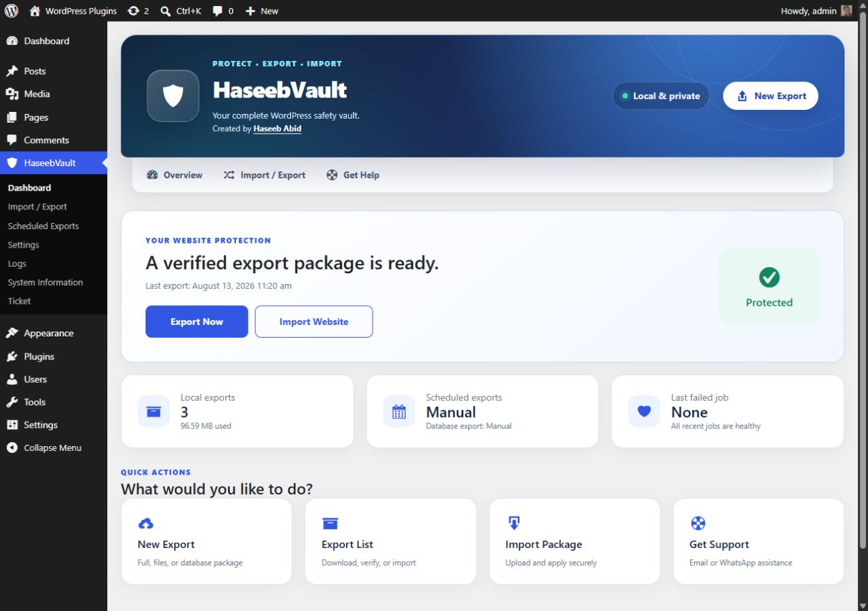Click the plus icon beside New
Image resolution: width=868 pixels, height=611 pixels.
pos(250,11)
